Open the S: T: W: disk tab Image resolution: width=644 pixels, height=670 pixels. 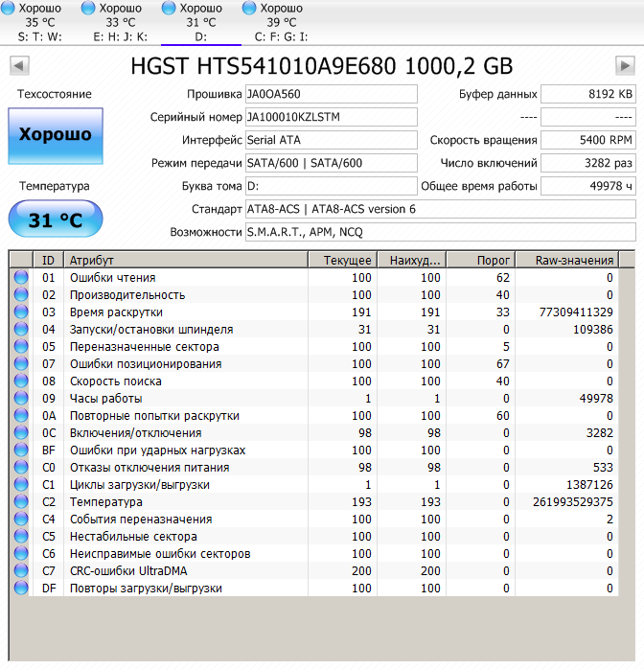click(x=39, y=23)
